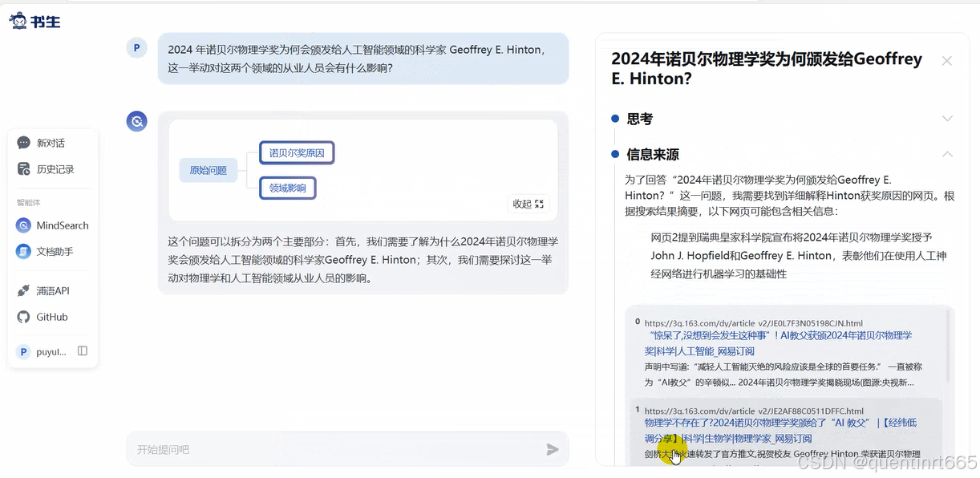Click the 信息来源 section heading

[653, 154]
